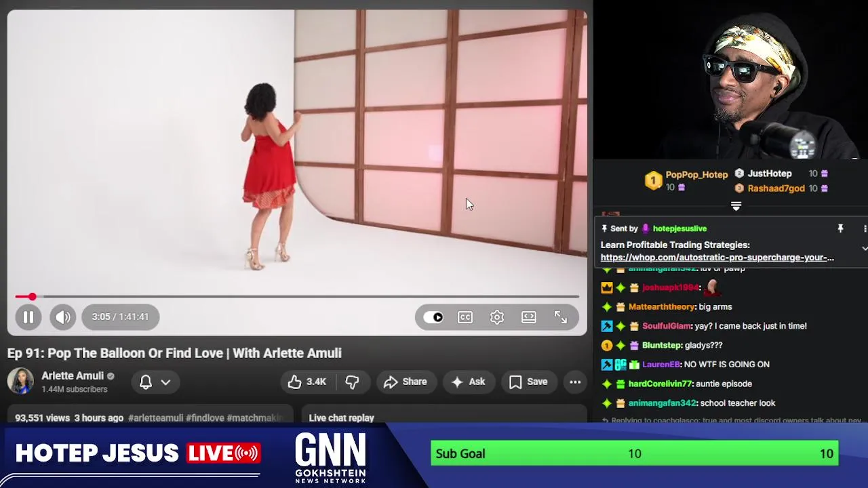Click the Sub Goal progress bar
868x488 pixels.
tap(635, 453)
